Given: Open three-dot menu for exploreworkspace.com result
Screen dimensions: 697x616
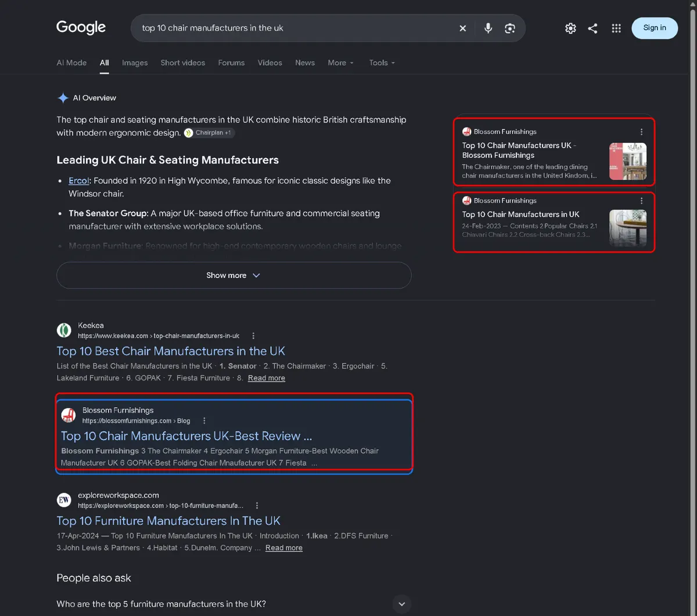Looking at the screenshot, I should tap(257, 506).
